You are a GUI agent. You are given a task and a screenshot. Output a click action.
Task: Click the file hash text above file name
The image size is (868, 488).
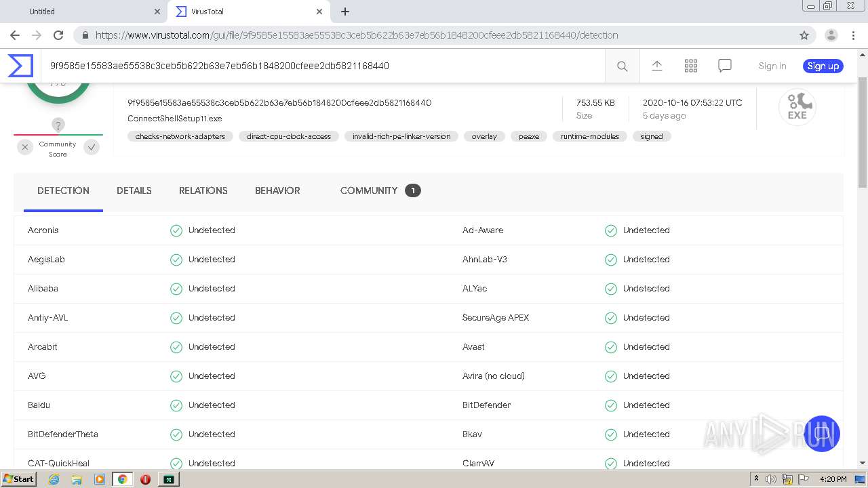279,103
